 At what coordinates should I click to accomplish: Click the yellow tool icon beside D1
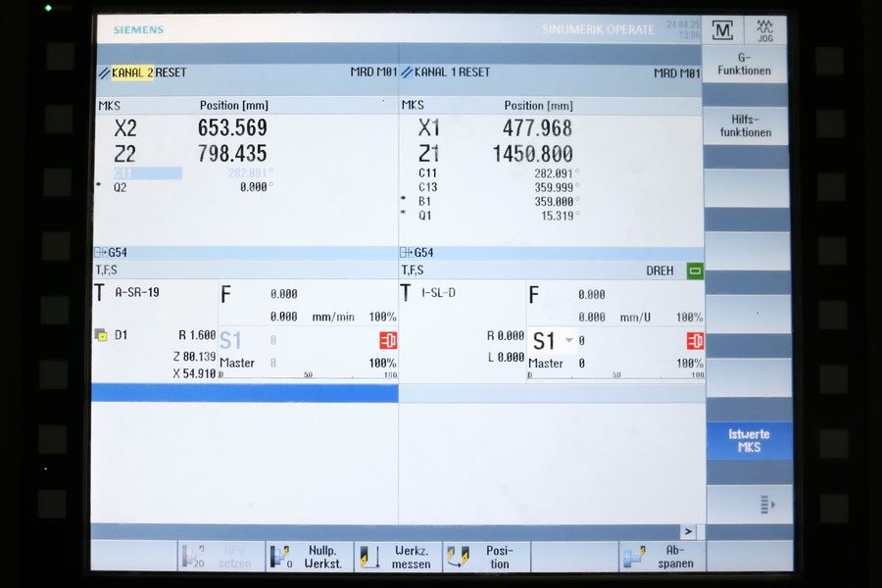point(101,335)
